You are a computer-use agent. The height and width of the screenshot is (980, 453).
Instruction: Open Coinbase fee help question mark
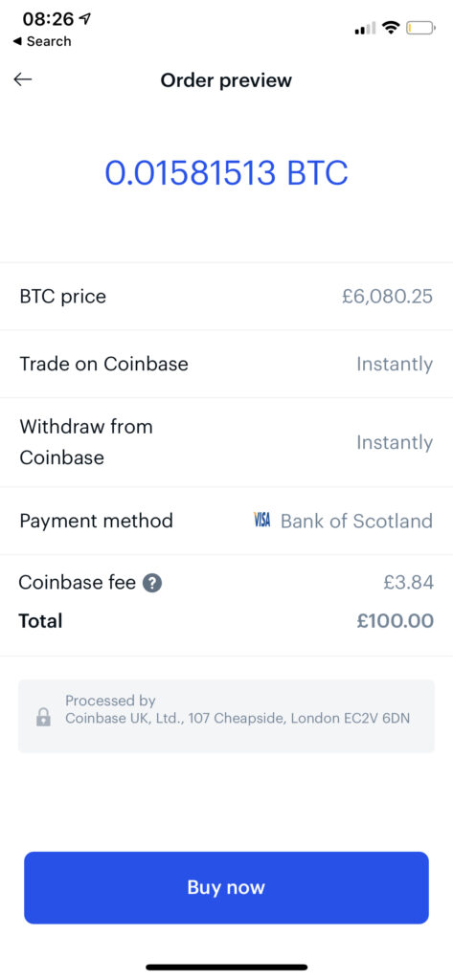pos(152,584)
